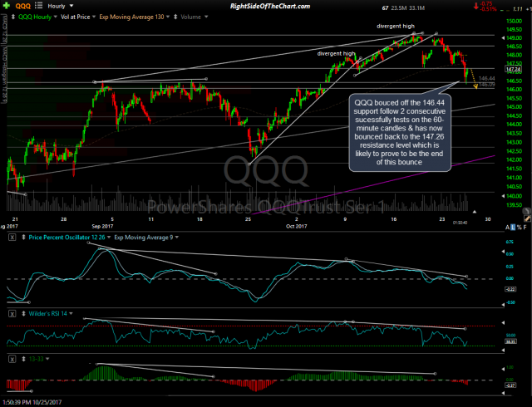
Task: Click the 33.1M average volume readout
Action: point(417,8)
